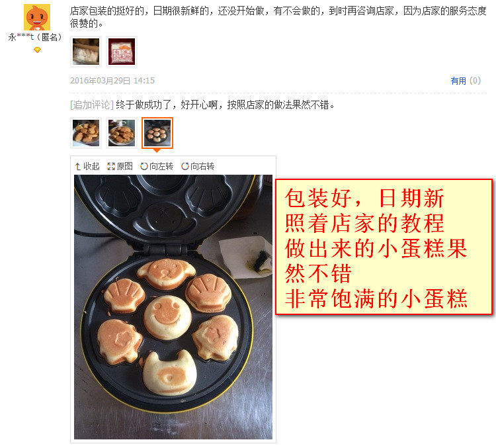The height and width of the screenshot is (448, 496).
Task: Open first follow-up cakes thumbnail
Action: click(x=86, y=132)
